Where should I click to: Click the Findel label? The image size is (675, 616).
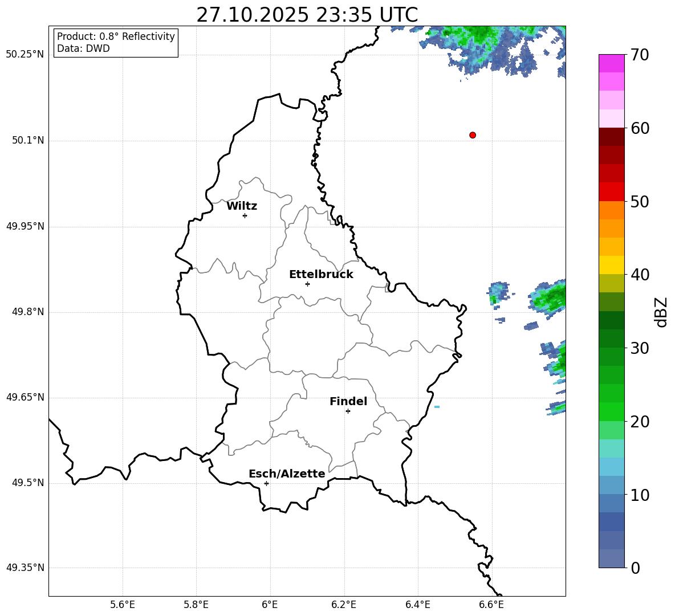tap(348, 401)
